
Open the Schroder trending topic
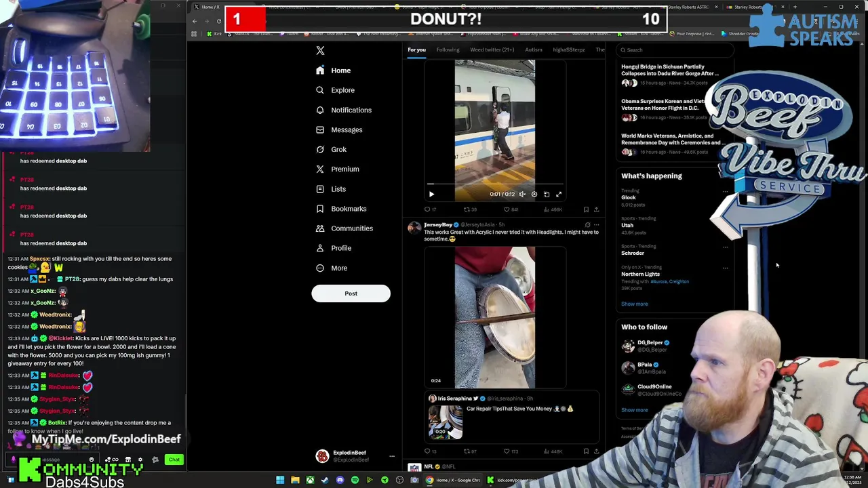point(633,253)
